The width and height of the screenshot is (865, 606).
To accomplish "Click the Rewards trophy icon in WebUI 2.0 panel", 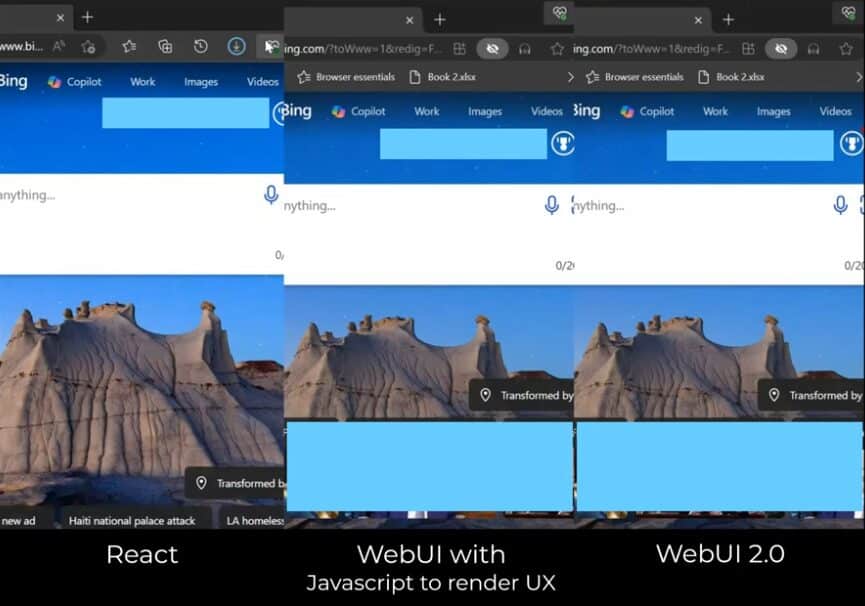I will (852, 143).
